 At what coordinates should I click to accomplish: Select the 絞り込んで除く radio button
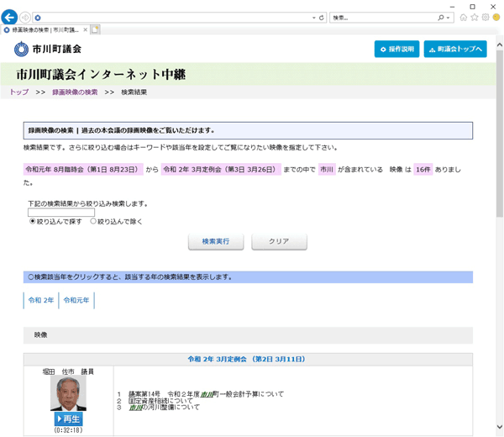click(93, 221)
